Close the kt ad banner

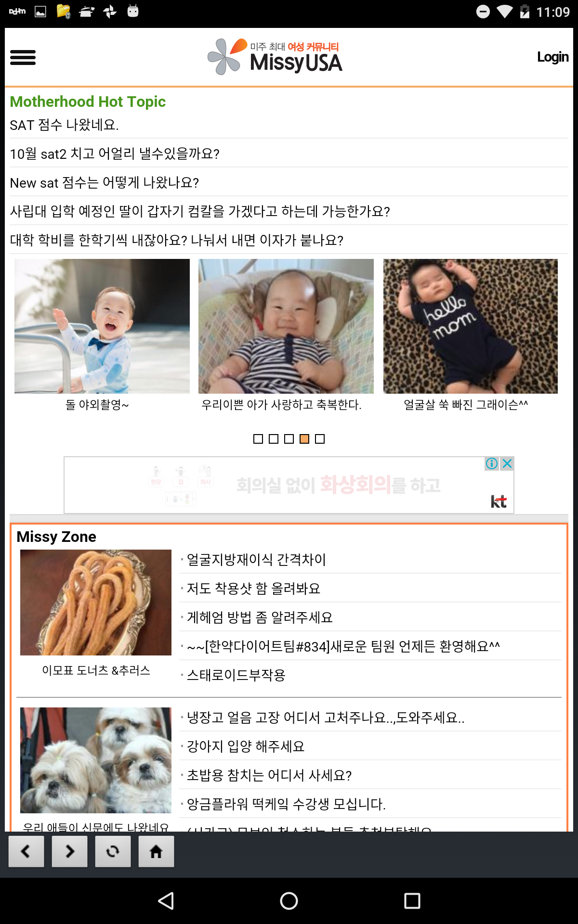coord(507,463)
